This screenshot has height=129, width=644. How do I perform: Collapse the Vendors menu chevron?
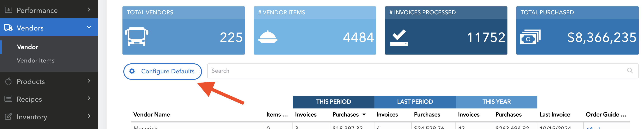pyautogui.click(x=89, y=27)
